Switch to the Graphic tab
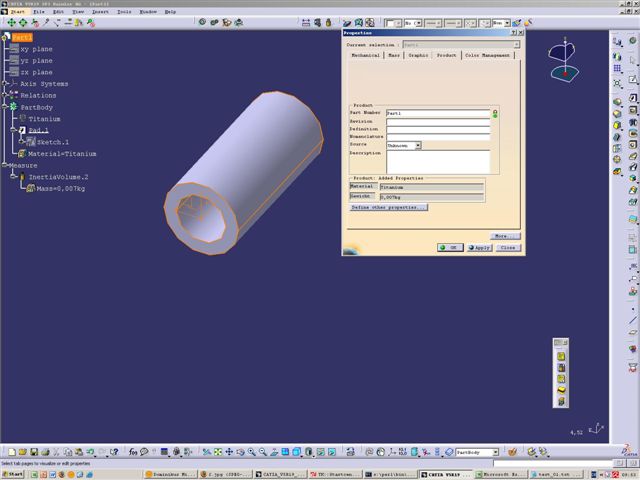 coord(418,55)
